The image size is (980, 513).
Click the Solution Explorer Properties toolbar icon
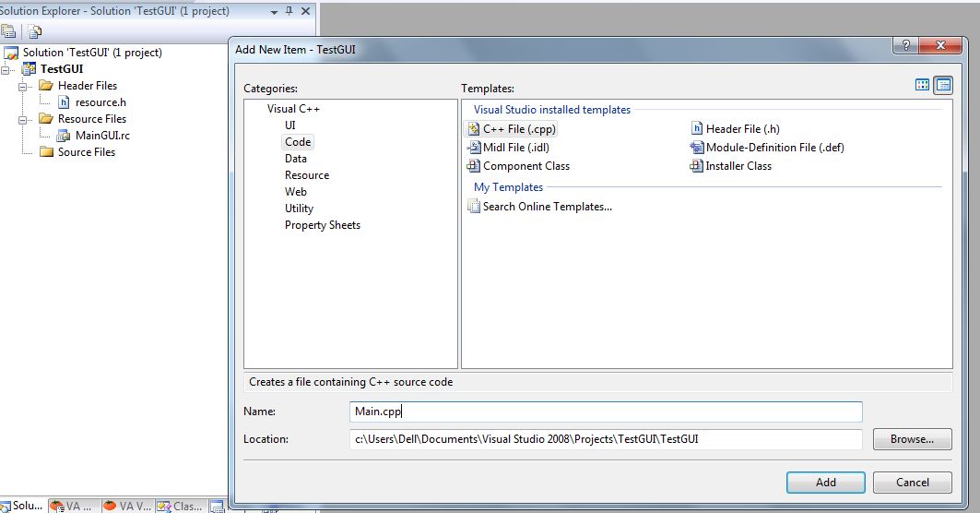coord(8,31)
